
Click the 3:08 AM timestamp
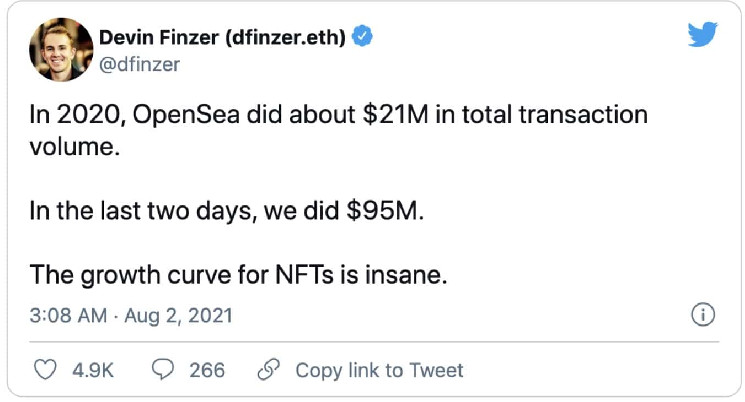pos(68,316)
